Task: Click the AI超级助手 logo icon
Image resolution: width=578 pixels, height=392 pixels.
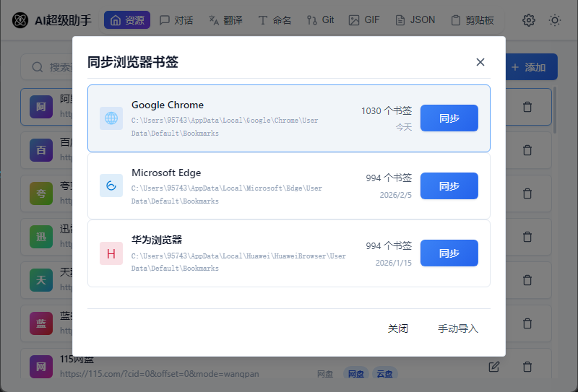Action: 20,20
